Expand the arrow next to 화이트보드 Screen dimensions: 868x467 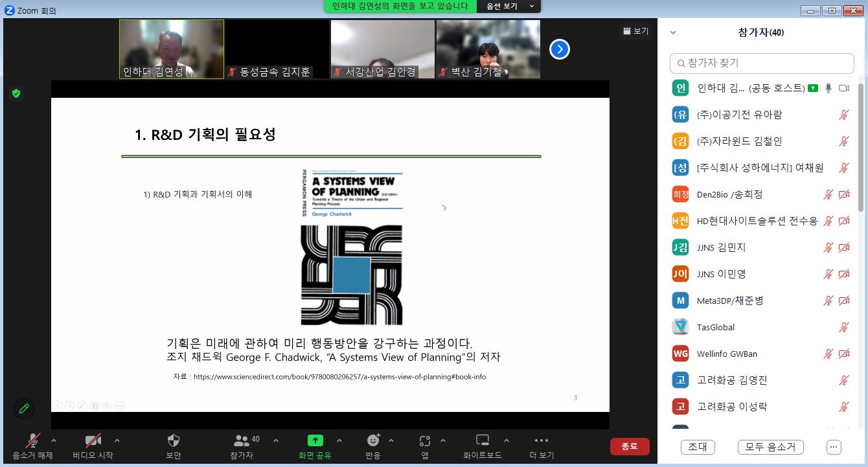pos(507,440)
